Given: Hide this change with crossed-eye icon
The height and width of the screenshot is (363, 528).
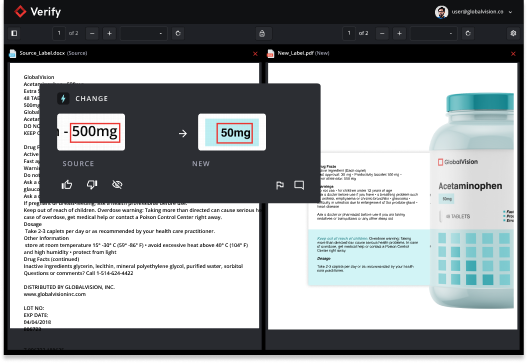Looking at the screenshot, I should [117, 185].
